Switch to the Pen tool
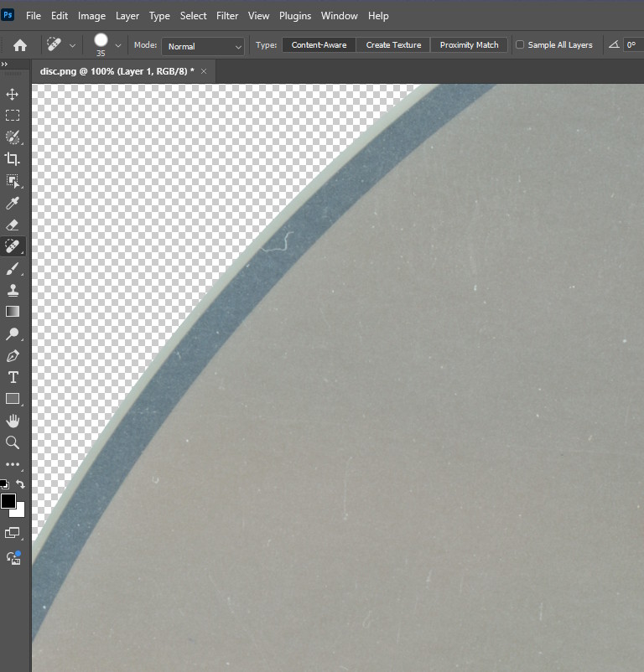This screenshot has width=644, height=672. (13, 355)
